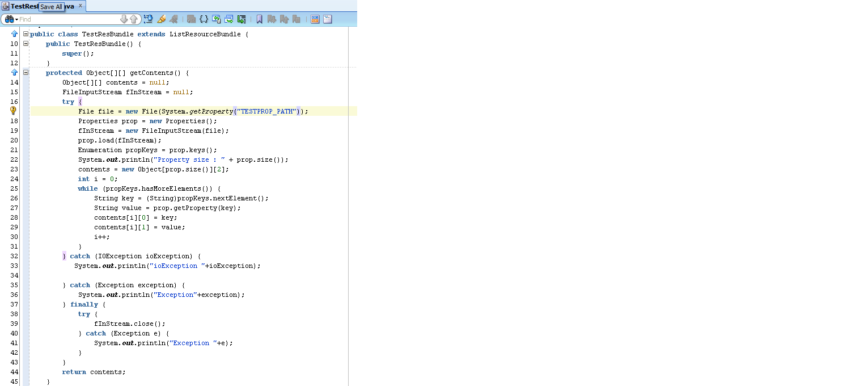Click the rightmost editor panel toolbar icon
Image resolution: width=868 pixels, height=386 pixels.
point(327,19)
